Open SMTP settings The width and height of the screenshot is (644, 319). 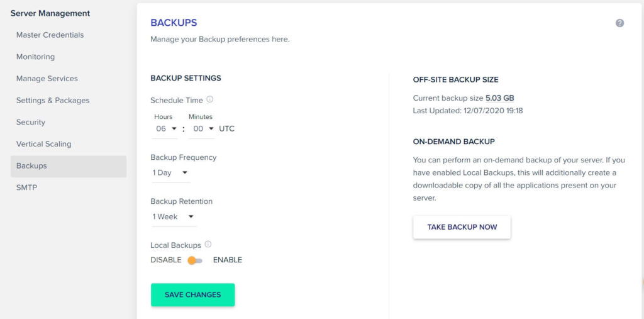click(26, 187)
